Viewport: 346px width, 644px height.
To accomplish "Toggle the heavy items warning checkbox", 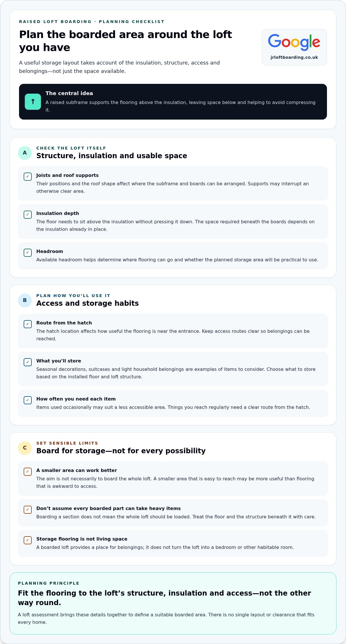I will tap(28, 510).
